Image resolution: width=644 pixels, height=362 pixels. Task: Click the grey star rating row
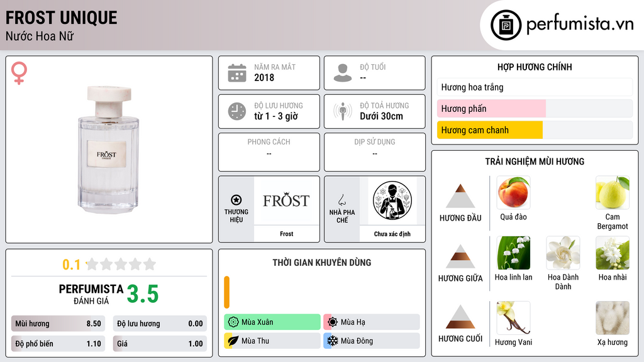121,264
